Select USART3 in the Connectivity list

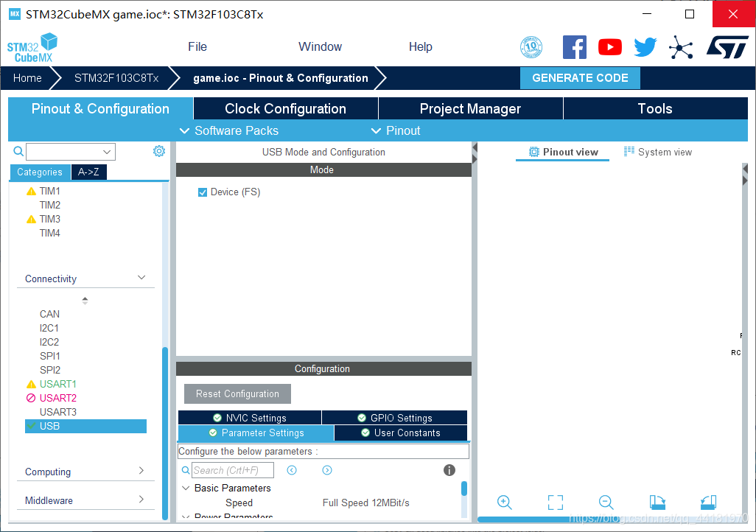(58, 413)
